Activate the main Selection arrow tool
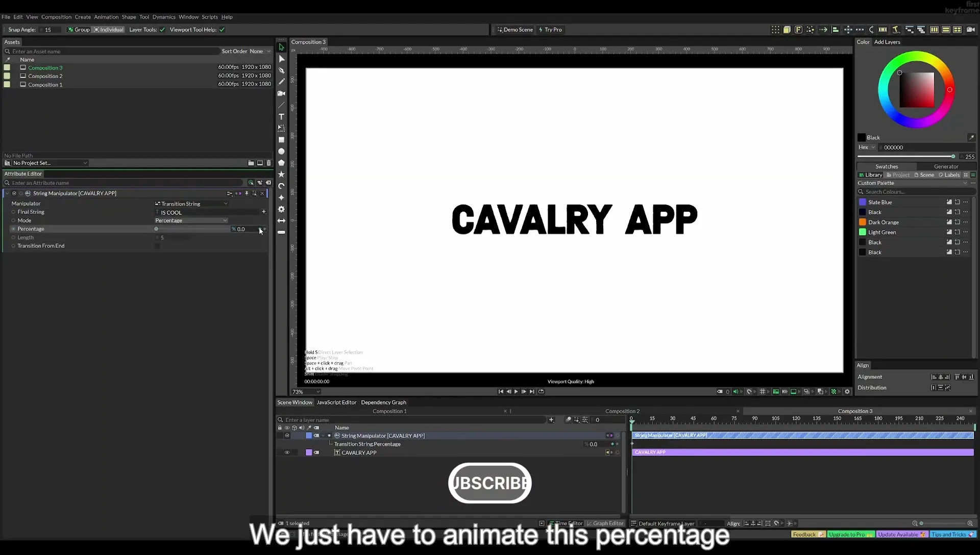Viewport: 980px width, 555px height. pos(281,47)
